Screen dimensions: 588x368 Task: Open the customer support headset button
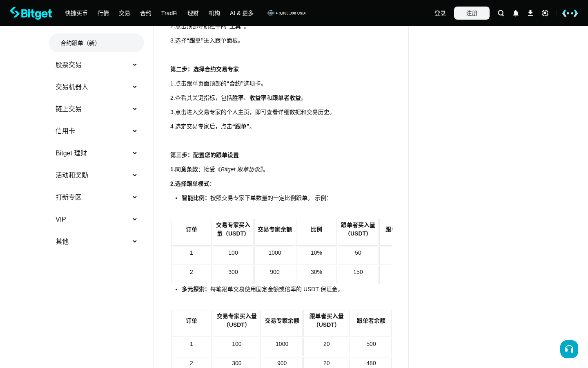[x=569, y=349]
